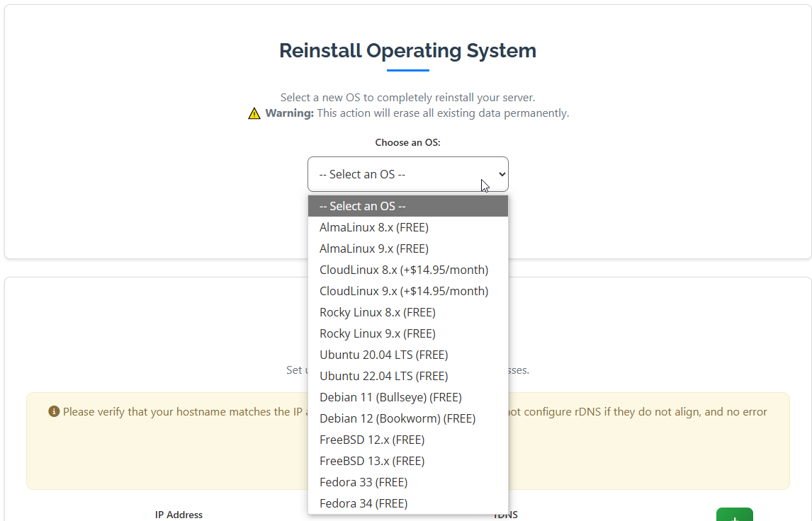812x521 pixels.
Task: Click the IP Address column header
Action: coord(179,515)
